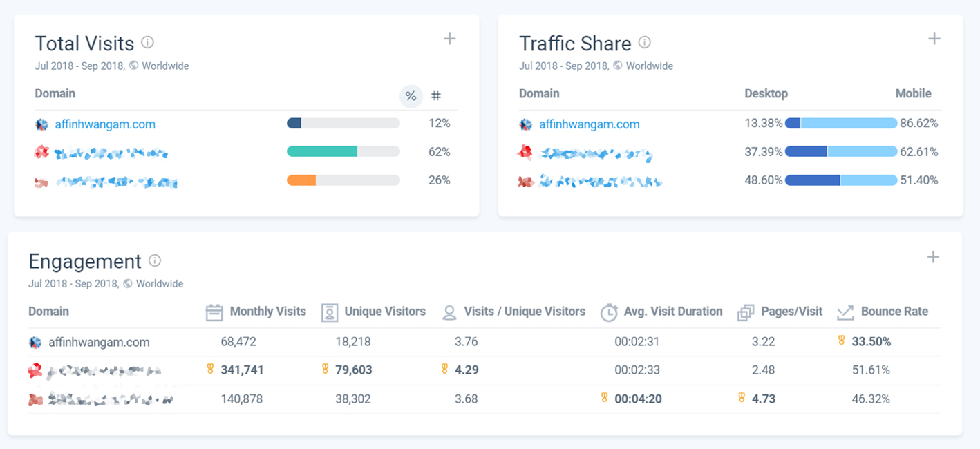Image resolution: width=980 pixels, height=449 pixels.
Task: Expand the Engagement widget with plus
Action: pyautogui.click(x=933, y=257)
